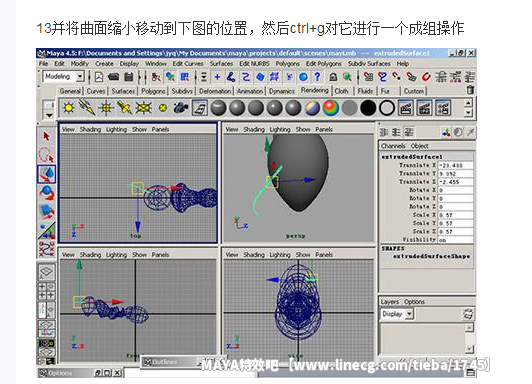Activate the Rotate tool in toolbox
532x384 pixels.
pos(46,192)
